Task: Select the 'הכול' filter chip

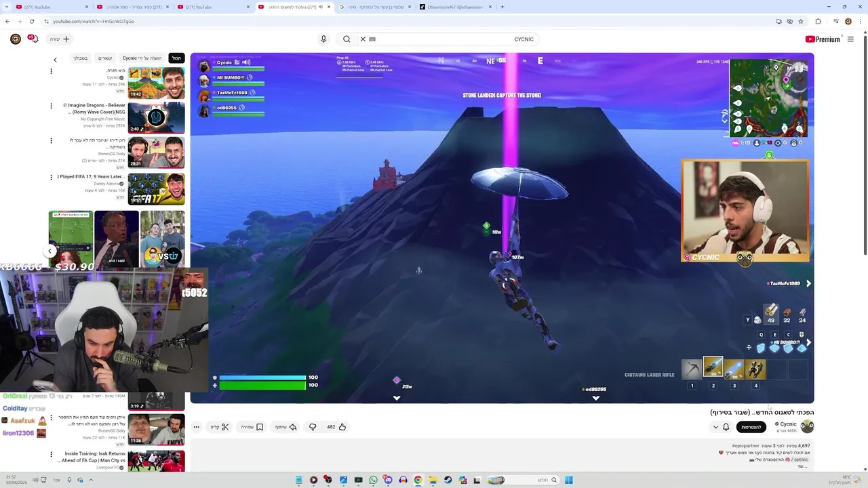Action: pos(176,58)
